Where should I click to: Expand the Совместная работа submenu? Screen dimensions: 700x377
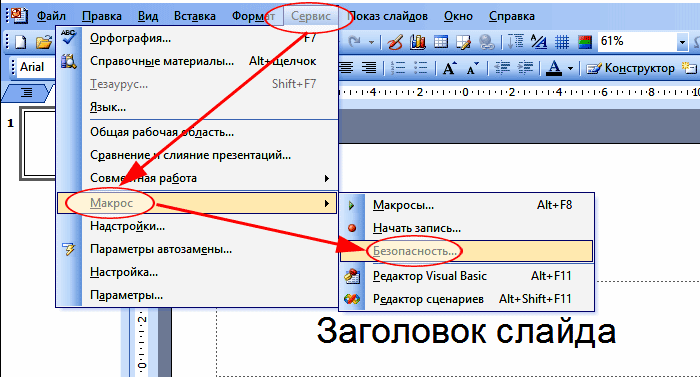tap(197, 178)
